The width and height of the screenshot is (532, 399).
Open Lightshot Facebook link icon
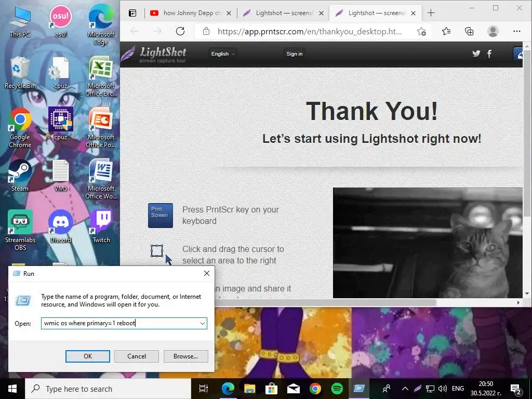489,54
